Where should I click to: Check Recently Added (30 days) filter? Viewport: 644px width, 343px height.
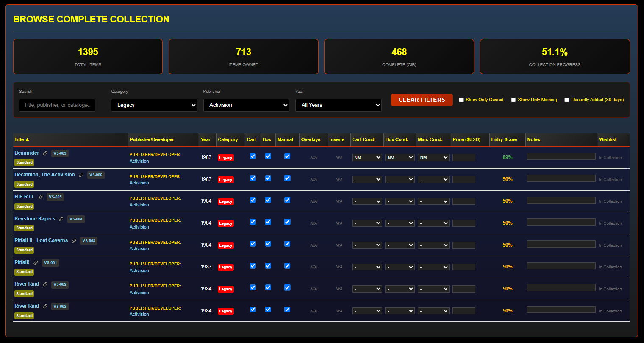[x=566, y=100]
